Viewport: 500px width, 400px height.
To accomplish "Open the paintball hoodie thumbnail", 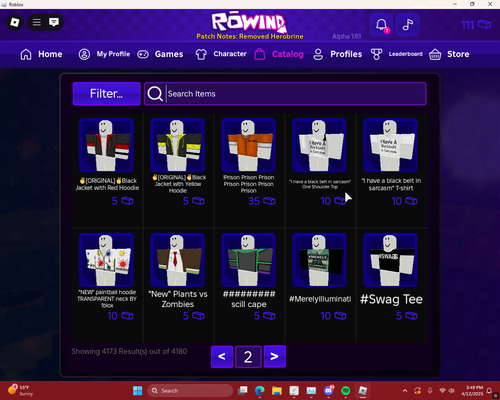I will coord(106,260).
